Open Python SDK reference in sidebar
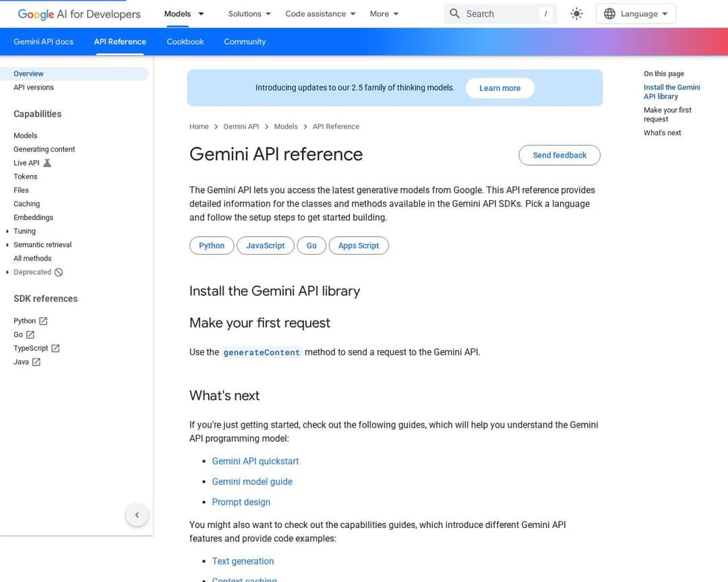The width and height of the screenshot is (728, 582). pos(25,321)
